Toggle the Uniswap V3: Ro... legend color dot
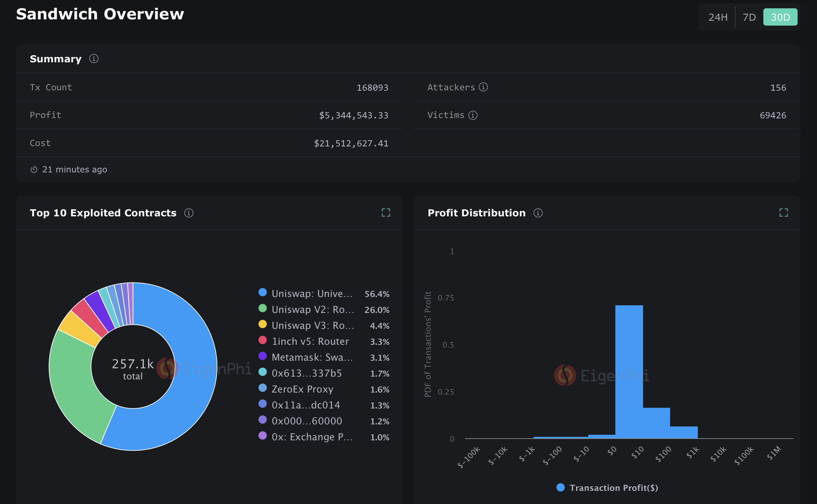Screen dimensions: 817x504 pos(263,324)
